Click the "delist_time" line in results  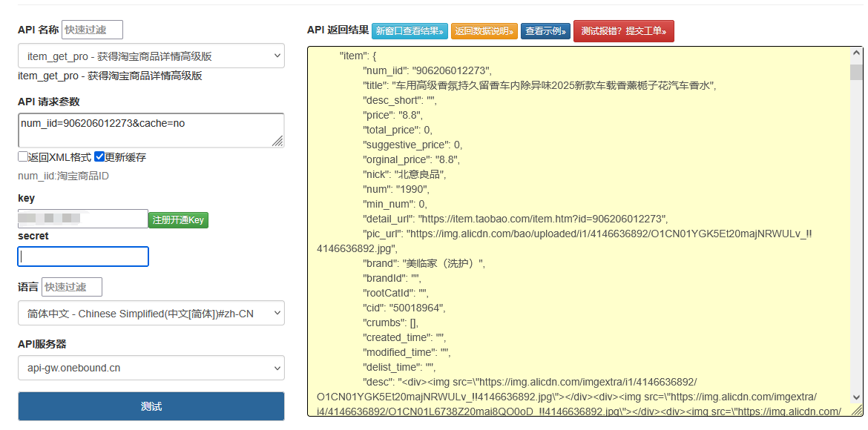tap(400, 367)
